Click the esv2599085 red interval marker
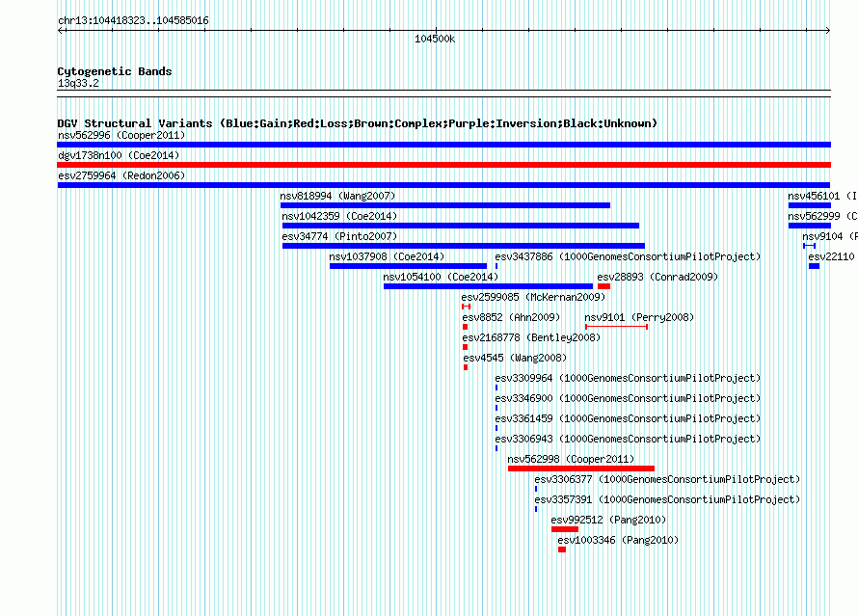The height and width of the screenshot is (616, 858). coord(467,307)
